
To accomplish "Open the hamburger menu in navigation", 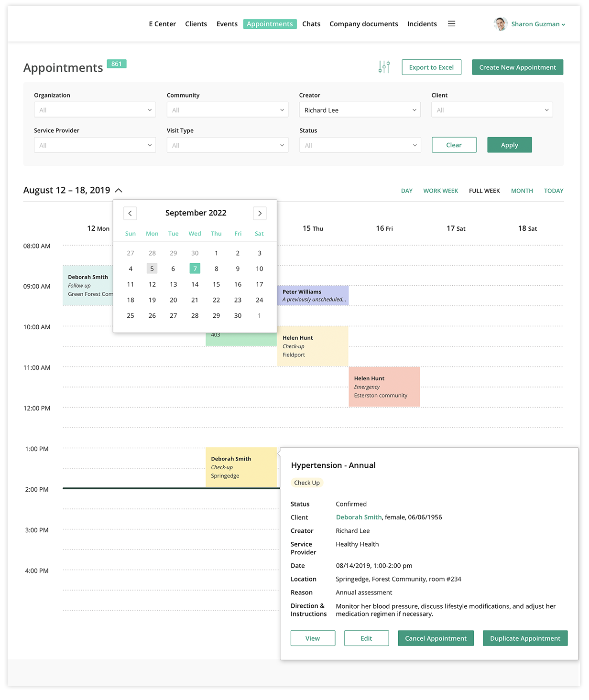I will pyautogui.click(x=451, y=24).
